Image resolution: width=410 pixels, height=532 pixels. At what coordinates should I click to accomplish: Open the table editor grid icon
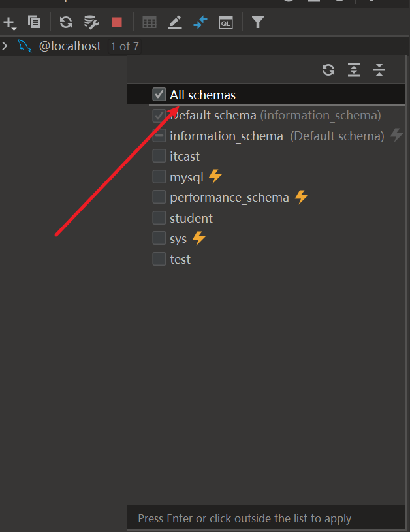[x=150, y=23]
